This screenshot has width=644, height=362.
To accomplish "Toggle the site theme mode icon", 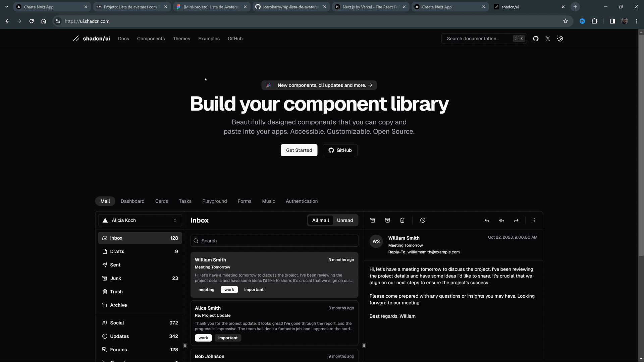I will (560, 39).
